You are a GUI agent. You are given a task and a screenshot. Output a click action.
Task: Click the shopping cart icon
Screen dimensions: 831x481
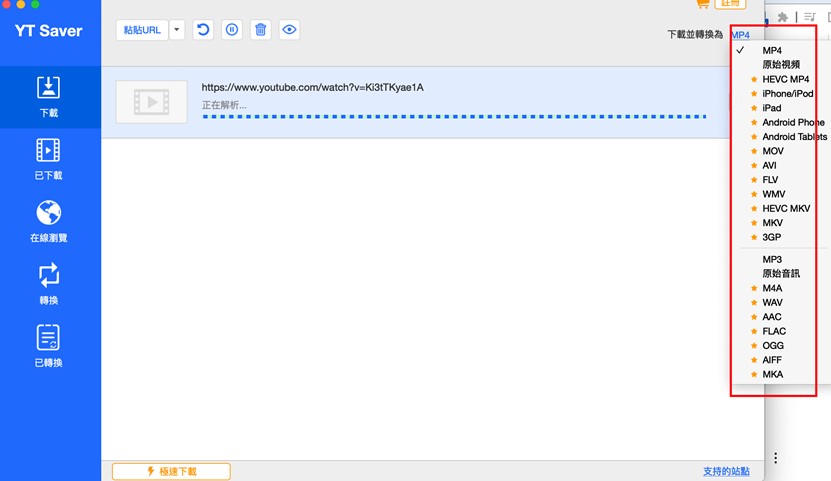(702, 4)
